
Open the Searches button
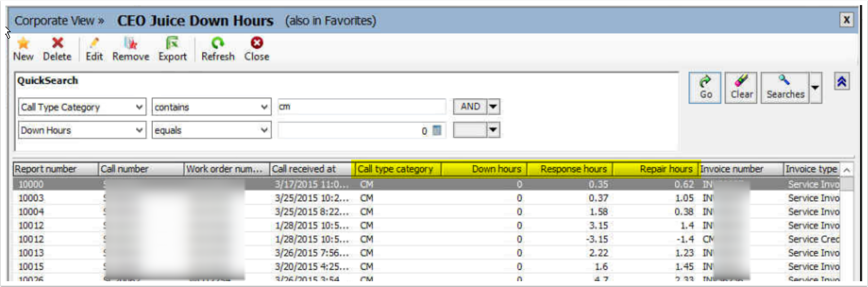(x=785, y=88)
